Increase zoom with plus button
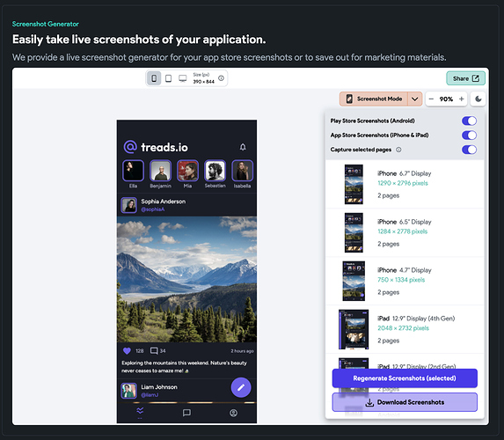This screenshot has width=504, height=440. point(461,99)
